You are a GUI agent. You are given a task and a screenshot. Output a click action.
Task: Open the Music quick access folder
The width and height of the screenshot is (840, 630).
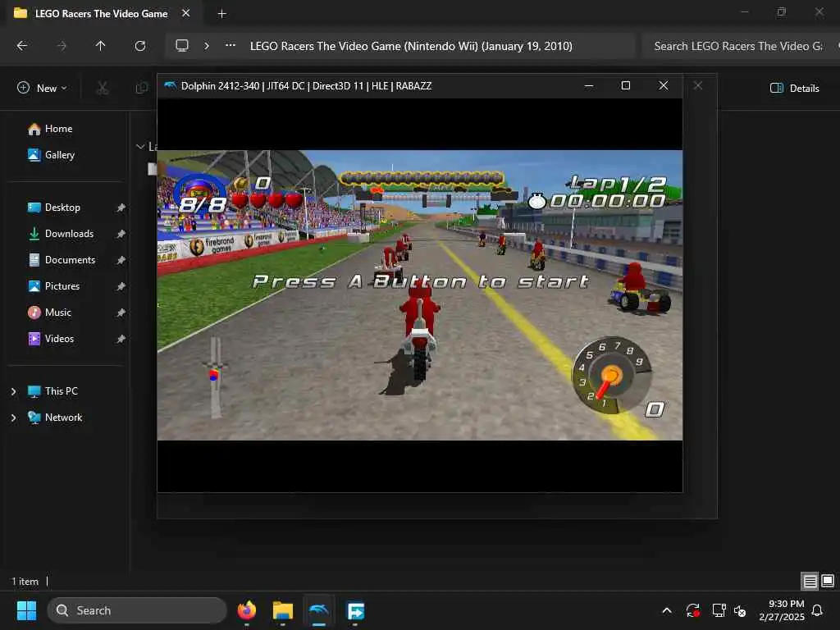49,313
